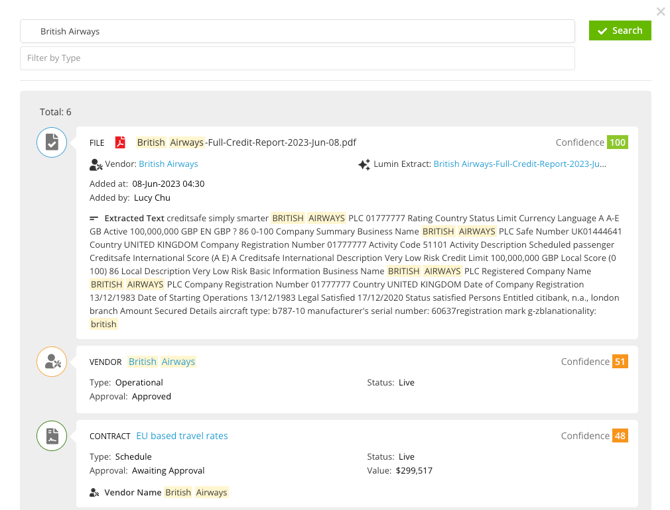Click the Extracted Text lines icon
The height and width of the screenshot is (510, 670).
pos(95,218)
